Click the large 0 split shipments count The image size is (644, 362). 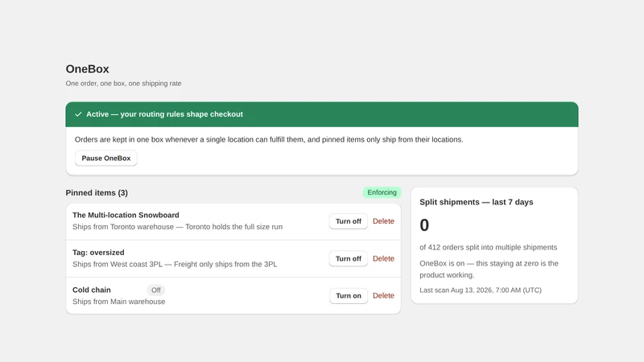click(424, 225)
